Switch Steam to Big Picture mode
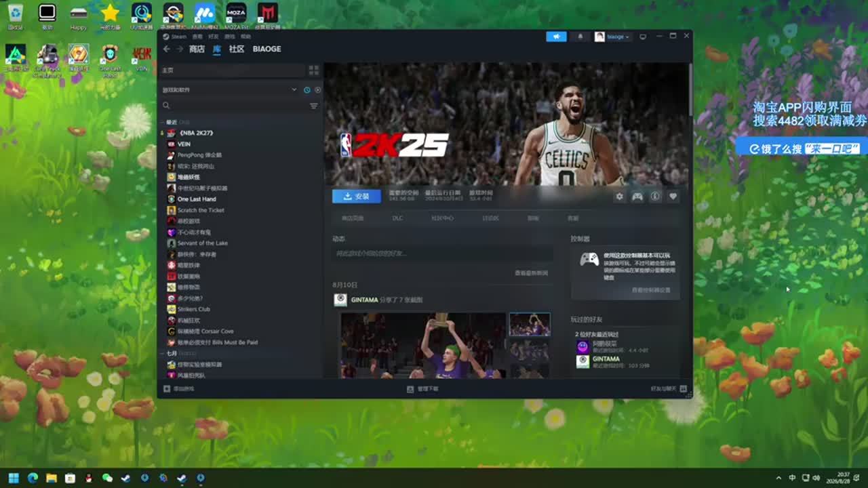 tap(643, 37)
